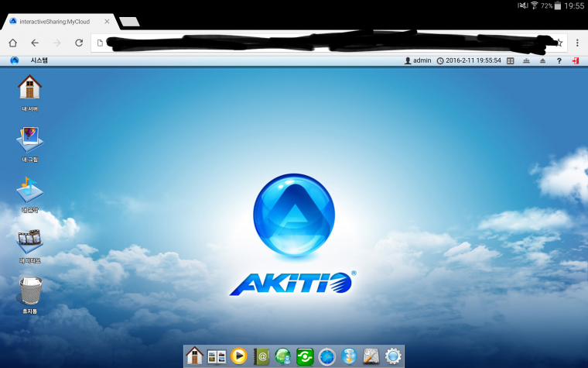Open the 휴지통 trash can icon
Image resolution: width=588 pixels, height=368 pixels.
30,291
